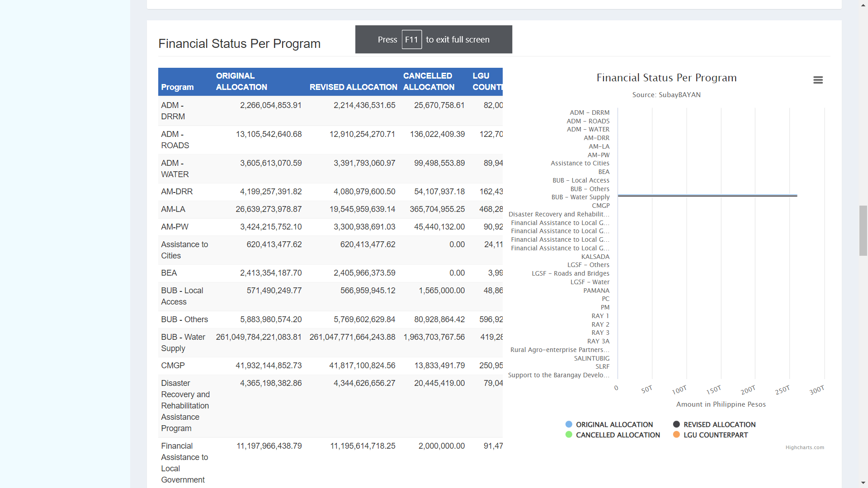The height and width of the screenshot is (488, 868).
Task: Click the blue ORIGINAL ALLOCATION legend dot
Action: pyautogui.click(x=569, y=424)
